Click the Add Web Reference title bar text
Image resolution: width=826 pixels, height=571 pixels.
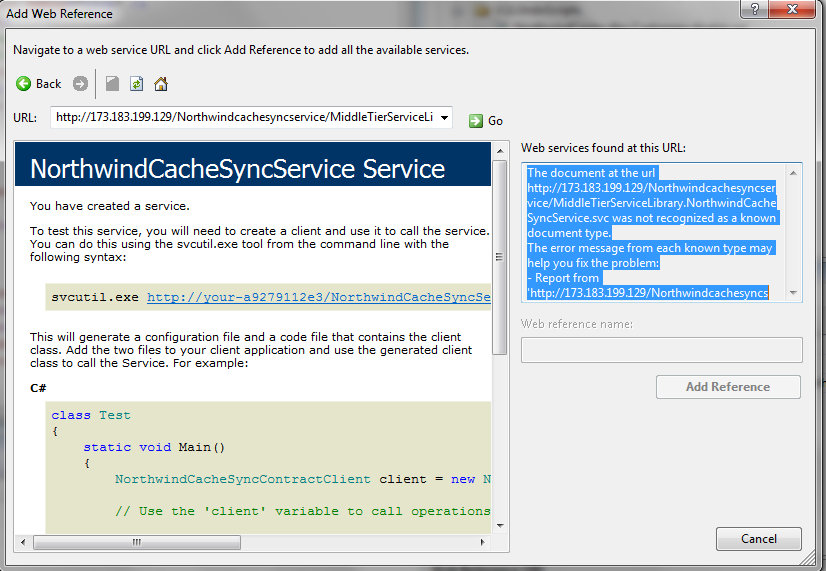[59, 14]
